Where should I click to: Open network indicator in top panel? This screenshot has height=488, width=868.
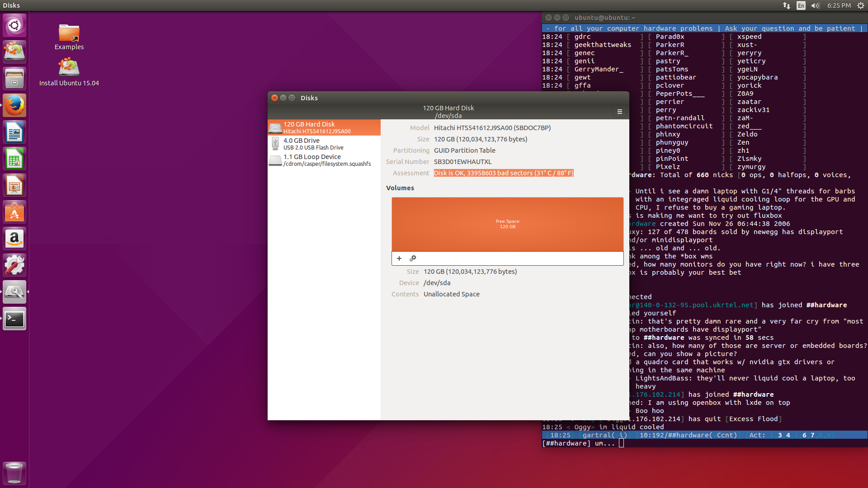(x=787, y=5)
